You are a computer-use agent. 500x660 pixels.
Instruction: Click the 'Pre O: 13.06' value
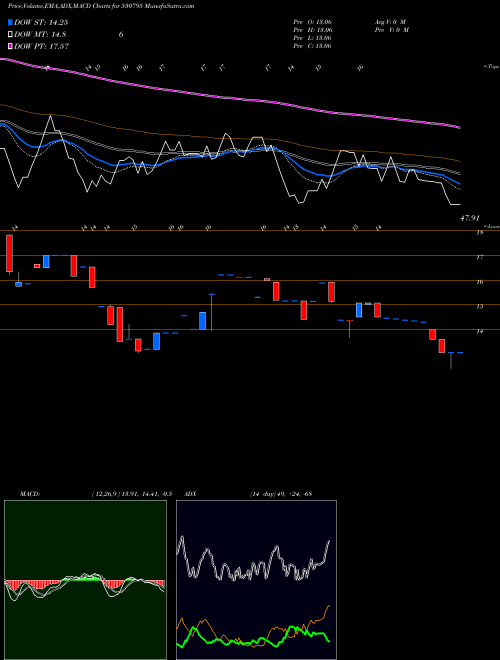(x=312, y=22)
